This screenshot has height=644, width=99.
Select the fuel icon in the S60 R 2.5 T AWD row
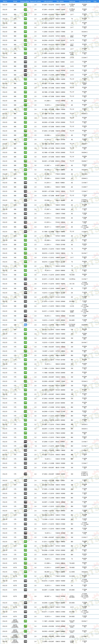pos(25,53)
